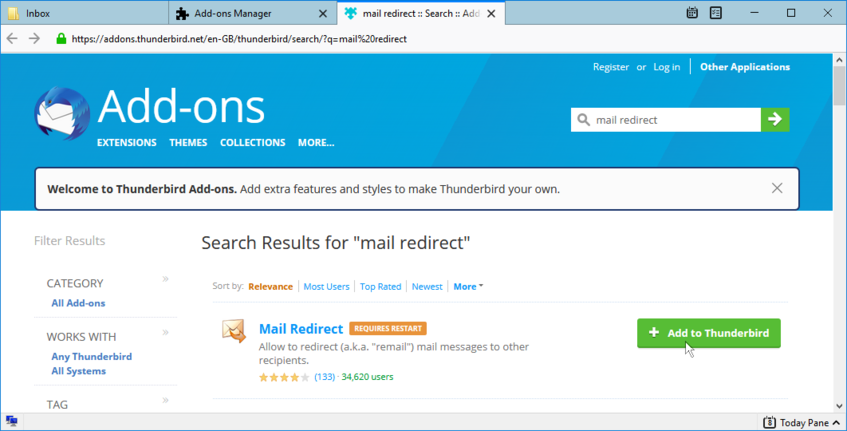Click Add to Thunderbird button
The image size is (847, 431).
[709, 333]
